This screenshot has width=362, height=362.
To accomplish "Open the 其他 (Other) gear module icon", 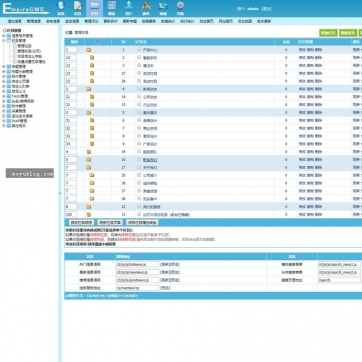I will point(180,8).
